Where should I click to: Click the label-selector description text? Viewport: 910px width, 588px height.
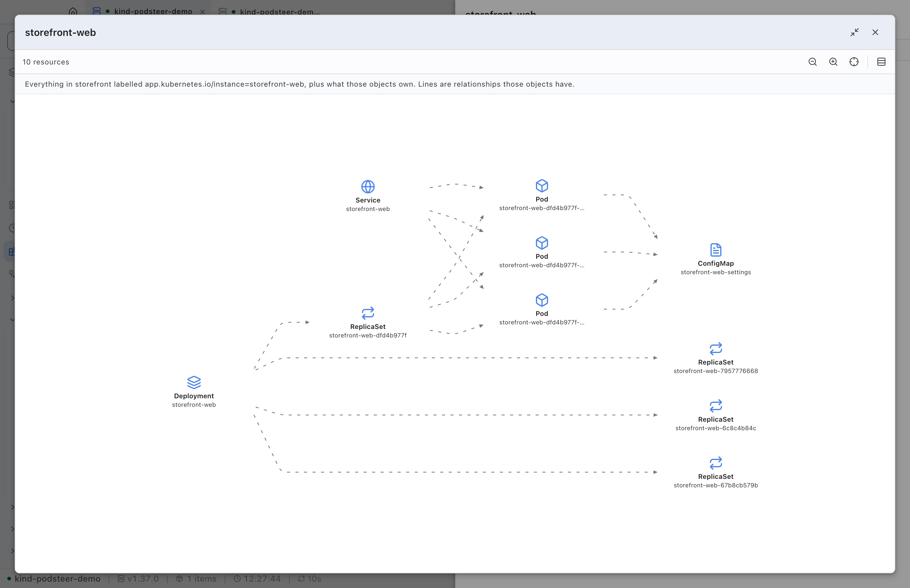click(x=299, y=84)
